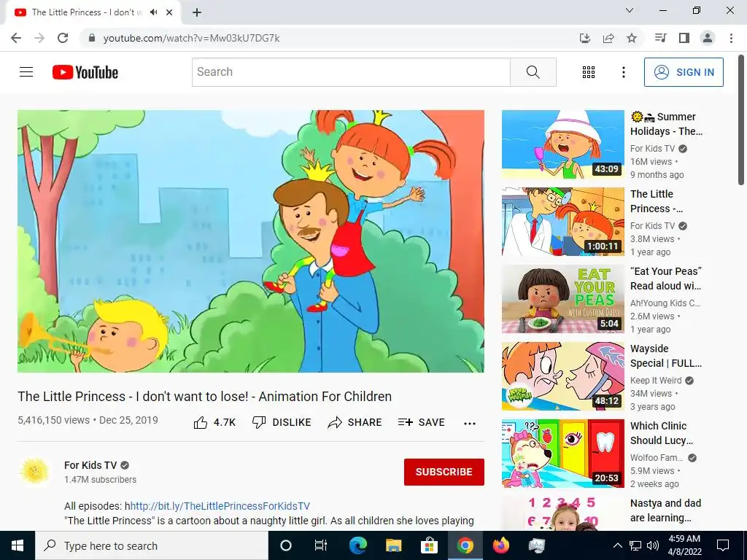
Task: Go back in Chrome
Action: pos(16,38)
